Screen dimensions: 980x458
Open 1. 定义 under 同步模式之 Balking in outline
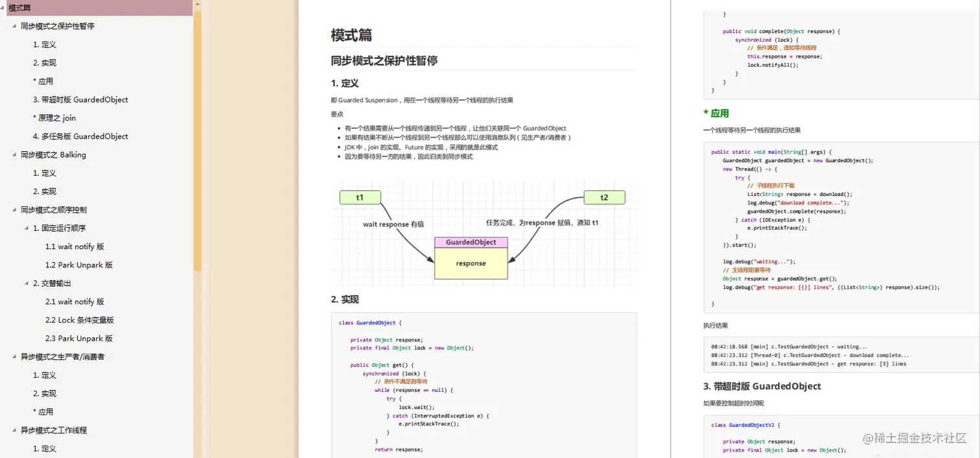[x=45, y=173]
